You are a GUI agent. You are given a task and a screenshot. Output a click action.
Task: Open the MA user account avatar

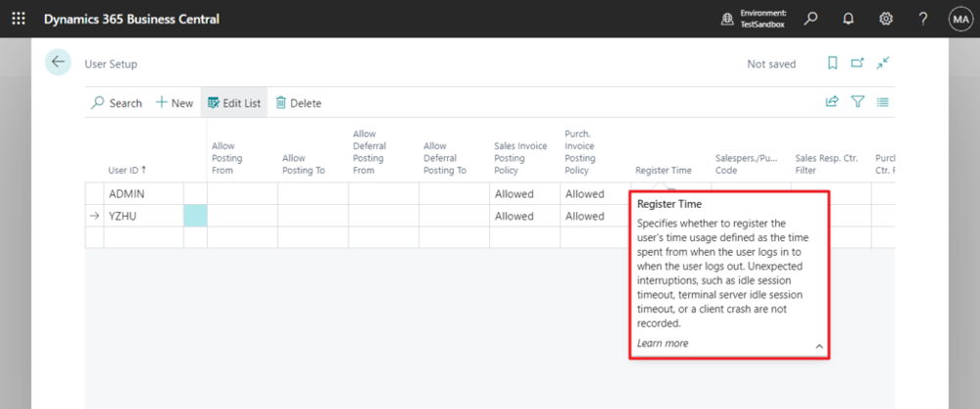(959, 20)
